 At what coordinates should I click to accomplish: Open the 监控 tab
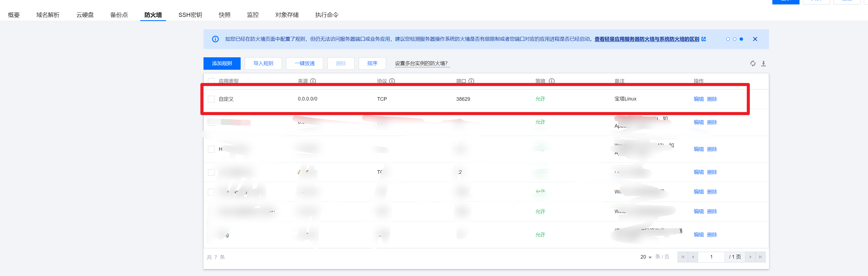253,15
